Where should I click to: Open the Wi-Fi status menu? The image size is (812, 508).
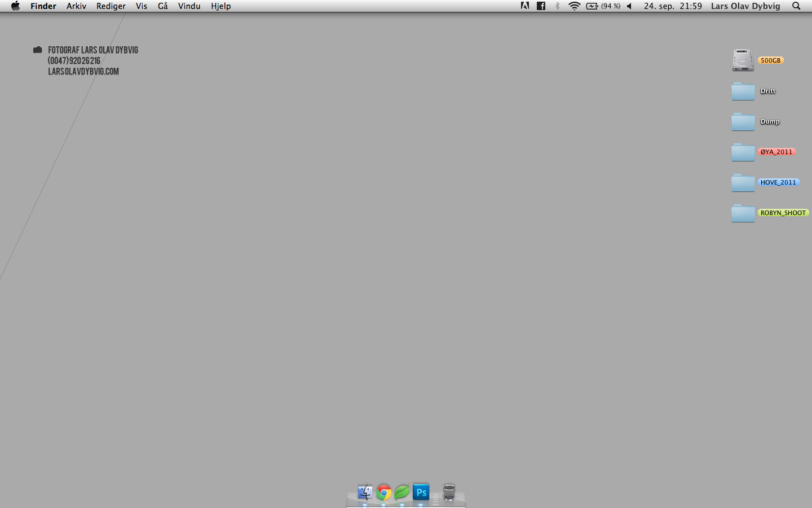tap(575, 6)
